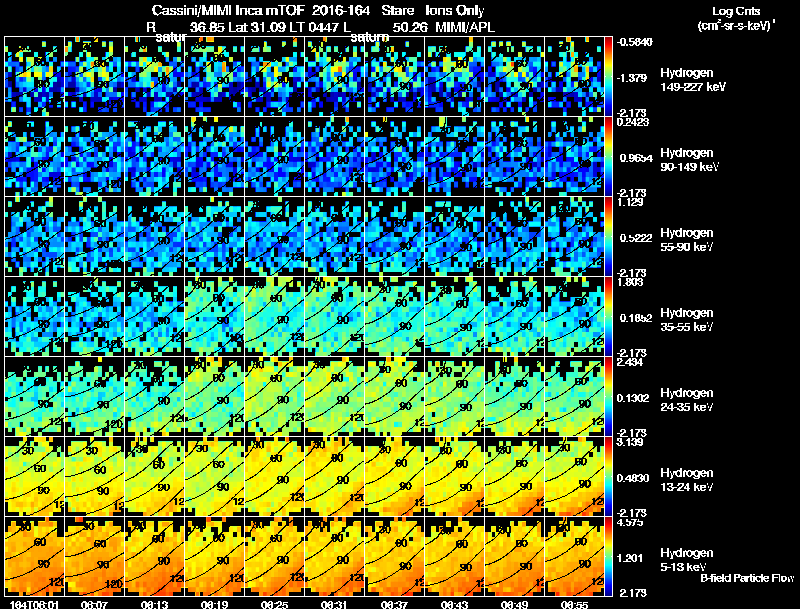Click the 'Ions Only' header text
The height and width of the screenshot is (609, 800).
455,10
